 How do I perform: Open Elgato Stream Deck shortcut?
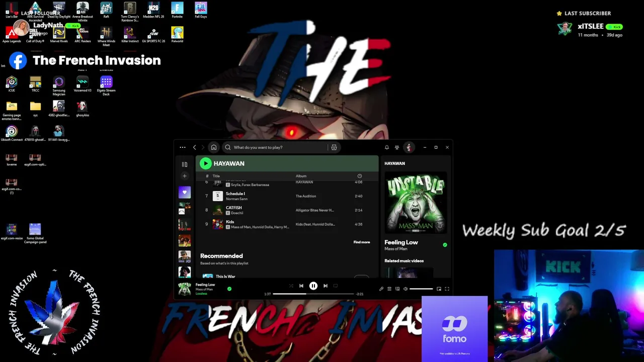[106, 85]
